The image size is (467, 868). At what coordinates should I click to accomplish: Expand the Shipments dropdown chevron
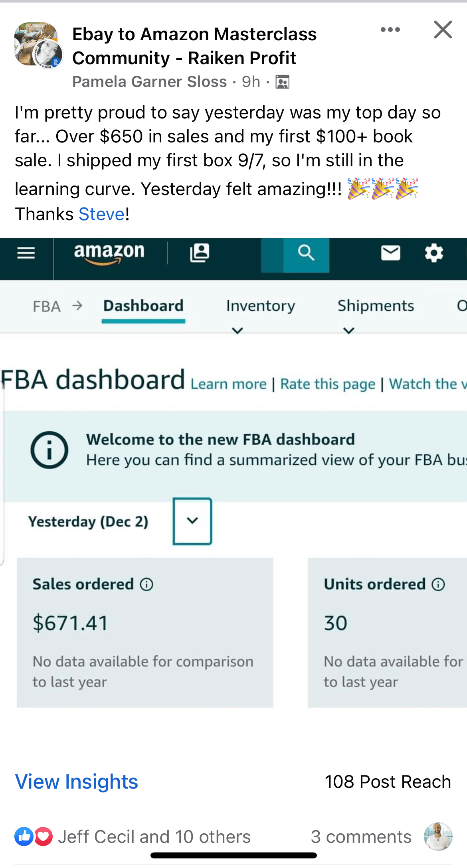tap(350, 329)
